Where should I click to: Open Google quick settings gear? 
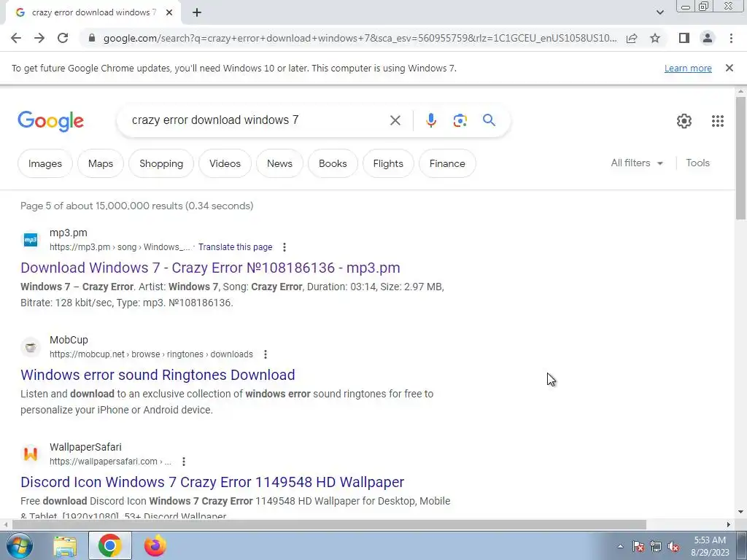pos(684,121)
